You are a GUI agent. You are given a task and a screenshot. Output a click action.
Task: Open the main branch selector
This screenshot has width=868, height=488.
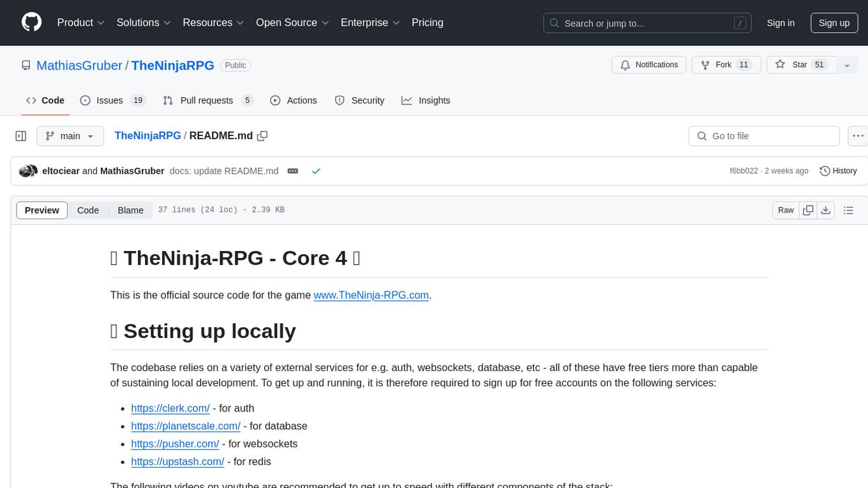point(70,136)
